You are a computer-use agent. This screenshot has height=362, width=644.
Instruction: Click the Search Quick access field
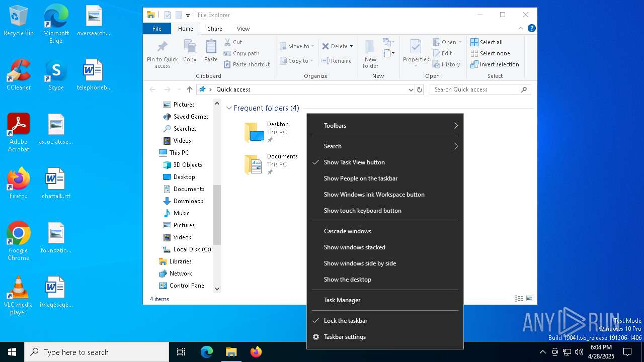pyautogui.click(x=480, y=89)
